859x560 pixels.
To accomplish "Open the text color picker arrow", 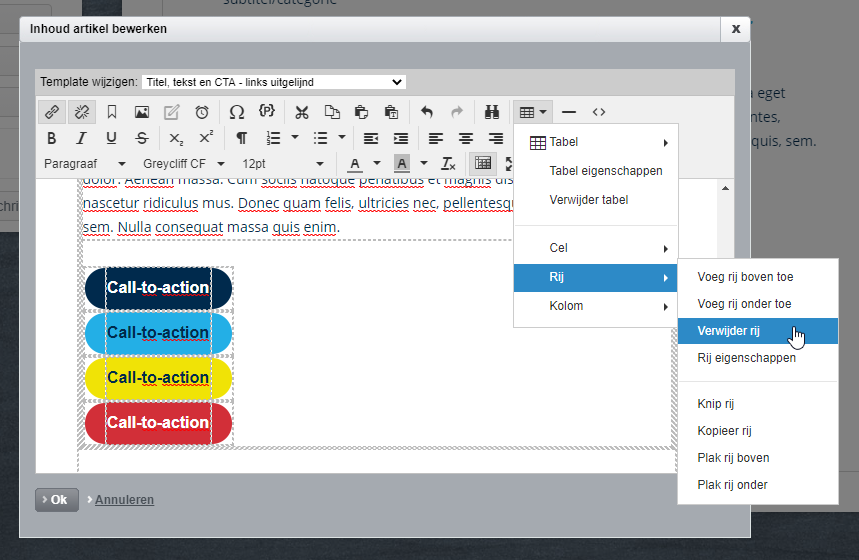I will click(x=377, y=163).
